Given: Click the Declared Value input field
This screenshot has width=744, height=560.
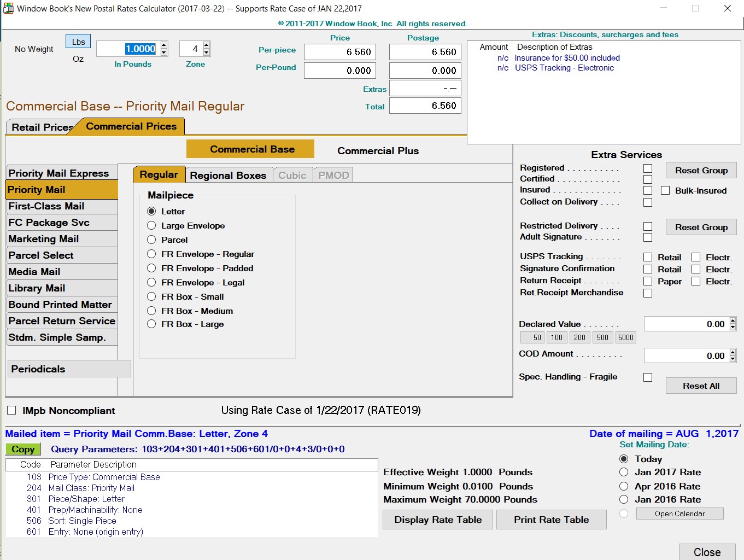Looking at the screenshot, I should coord(687,324).
